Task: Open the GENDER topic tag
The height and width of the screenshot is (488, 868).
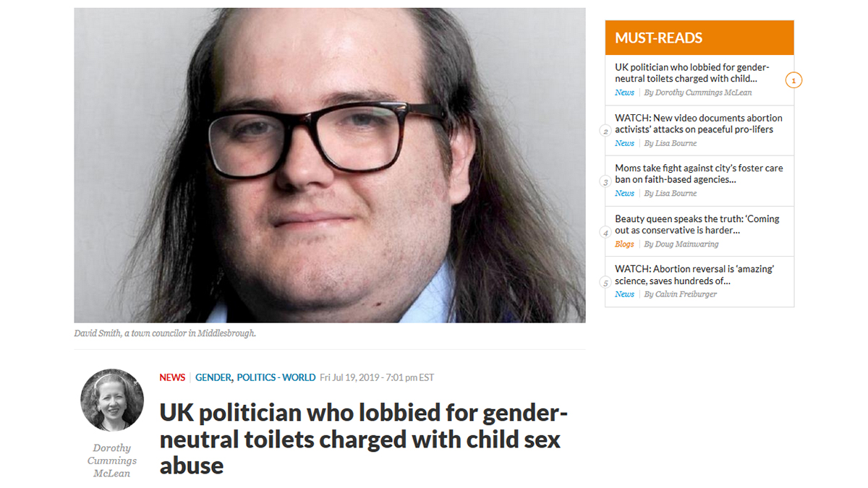Action: (213, 377)
